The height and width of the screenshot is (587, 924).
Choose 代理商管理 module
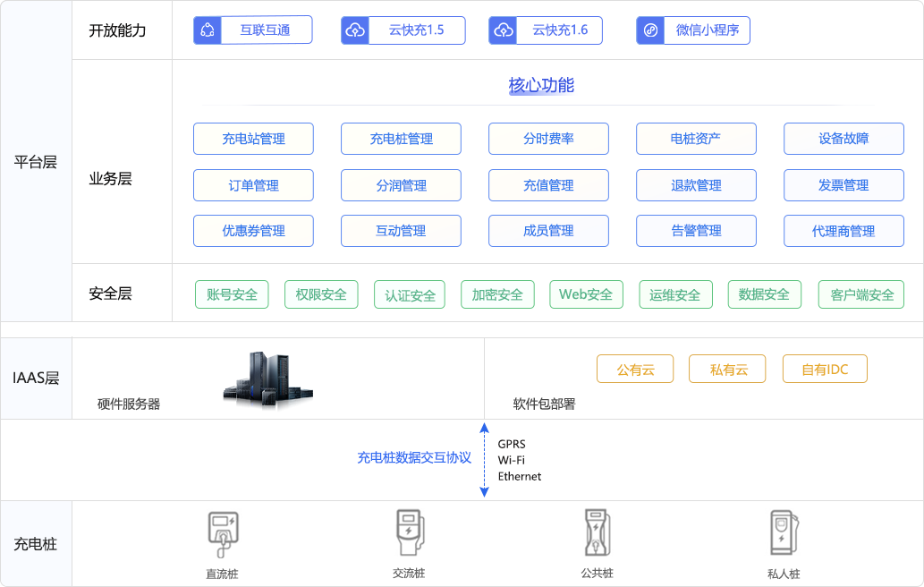pyautogui.click(x=843, y=231)
